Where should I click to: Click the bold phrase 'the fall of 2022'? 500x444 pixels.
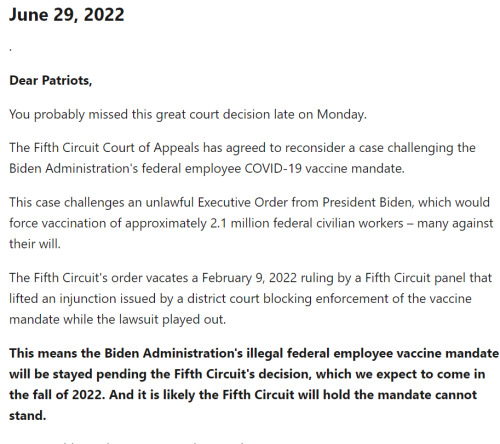tap(55, 395)
